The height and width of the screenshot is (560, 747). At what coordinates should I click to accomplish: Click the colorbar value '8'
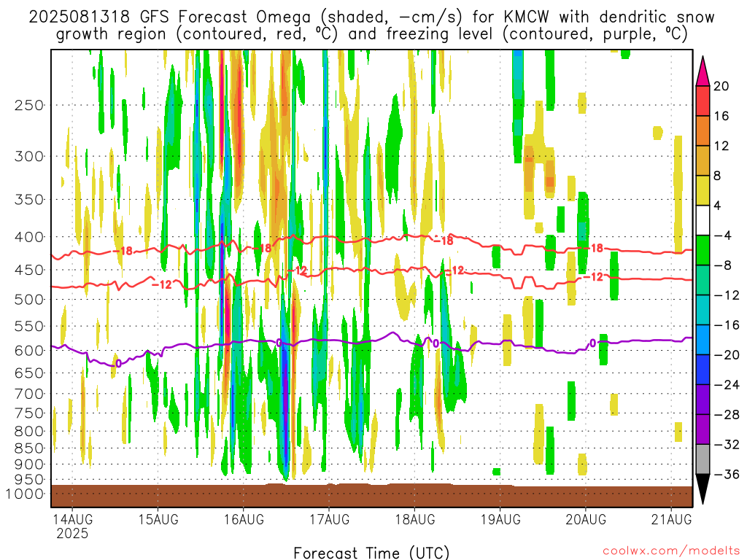[718, 176]
